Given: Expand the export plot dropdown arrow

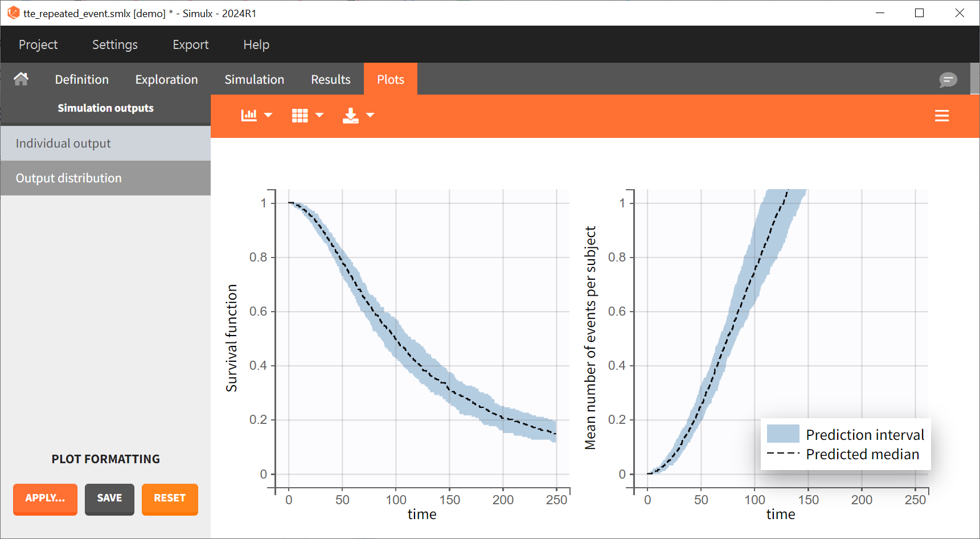Looking at the screenshot, I should click(x=370, y=115).
